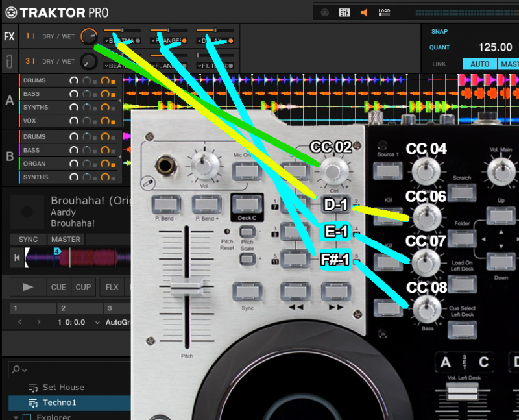Viewport: 519px width, 420px height.
Task: Click the Play button
Action: pos(28,287)
